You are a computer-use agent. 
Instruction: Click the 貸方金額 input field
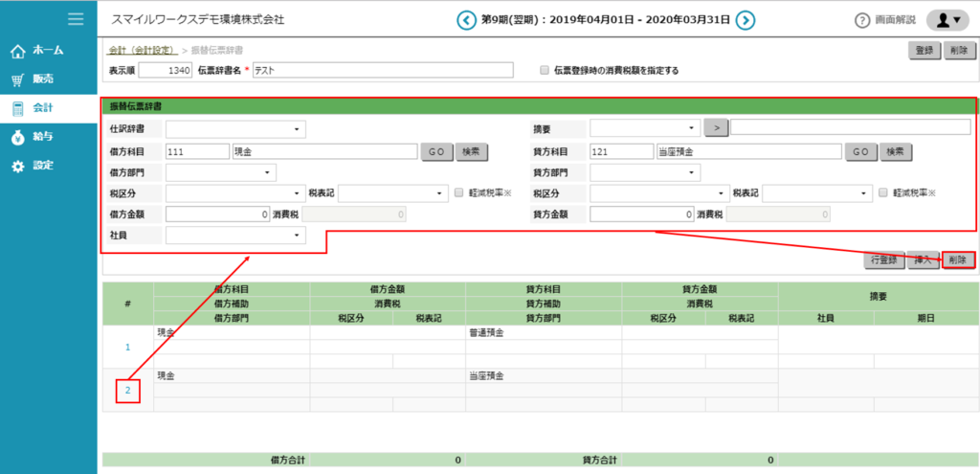tap(642, 214)
